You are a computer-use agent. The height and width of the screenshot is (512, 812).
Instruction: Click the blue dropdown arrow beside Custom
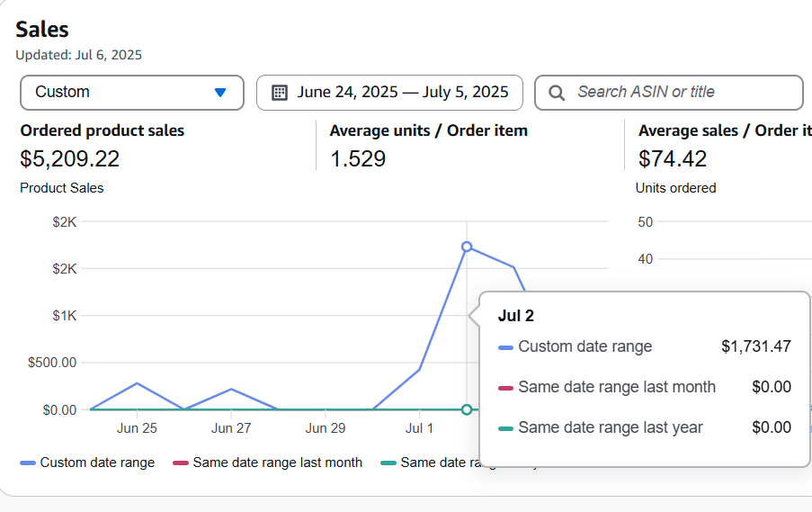tap(220, 93)
